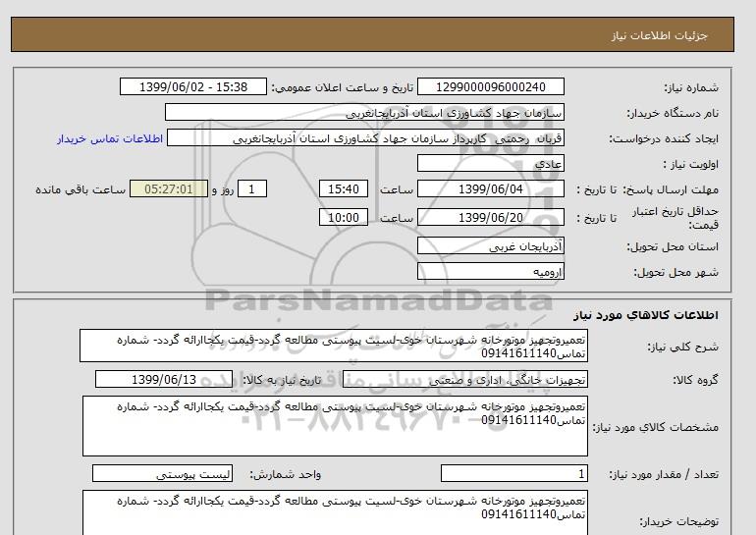Click the general need description text area
The width and height of the screenshot is (756, 535).
point(334,347)
